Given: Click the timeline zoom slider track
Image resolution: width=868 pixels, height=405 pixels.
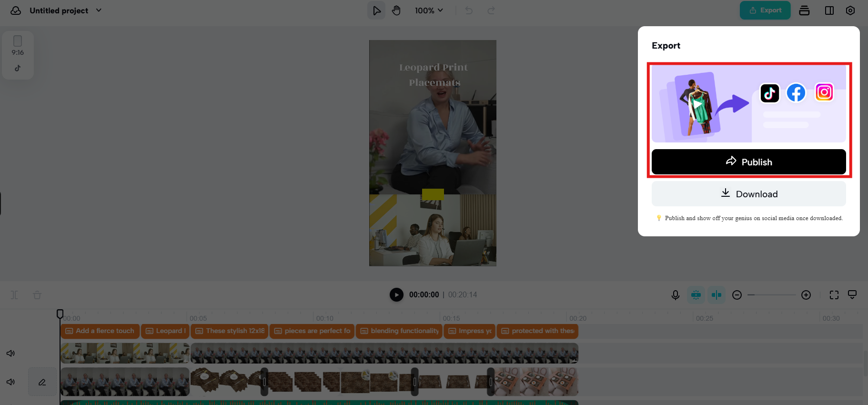Looking at the screenshot, I should 771,295.
